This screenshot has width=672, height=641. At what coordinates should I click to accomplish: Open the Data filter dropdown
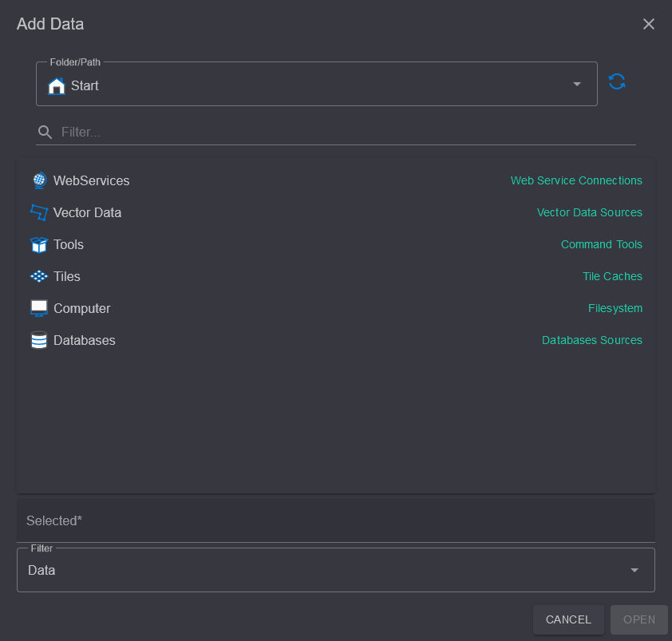point(335,570)
